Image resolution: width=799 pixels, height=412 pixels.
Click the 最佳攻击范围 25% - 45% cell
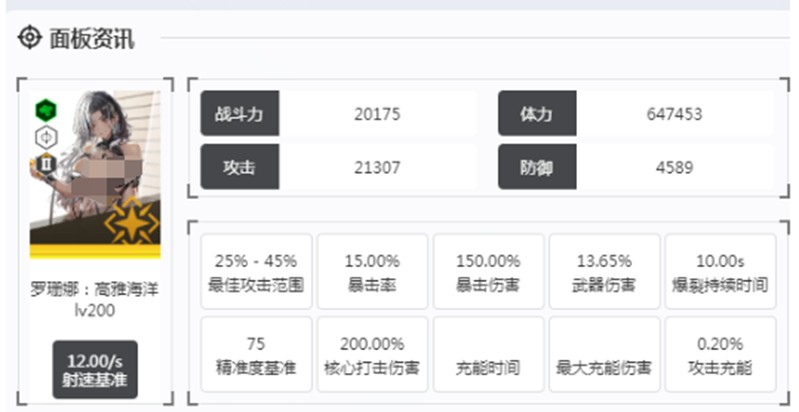tap(256, 272)
